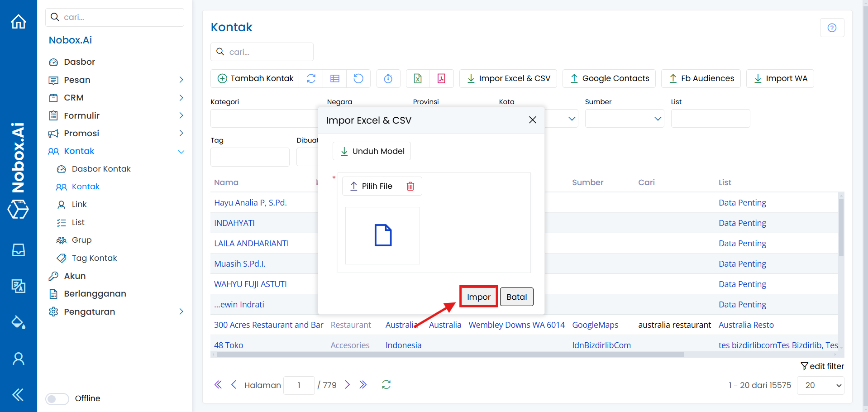The height and width of the screenshot is (412, 868).
Task: Click the Home icon in left sidebar
Action: pos(19,21)
